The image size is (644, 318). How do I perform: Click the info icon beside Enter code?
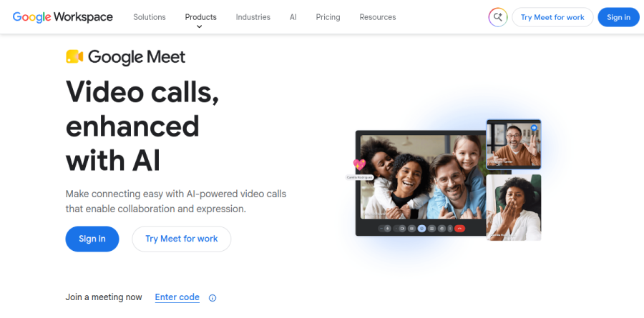(x=213, y=298)
